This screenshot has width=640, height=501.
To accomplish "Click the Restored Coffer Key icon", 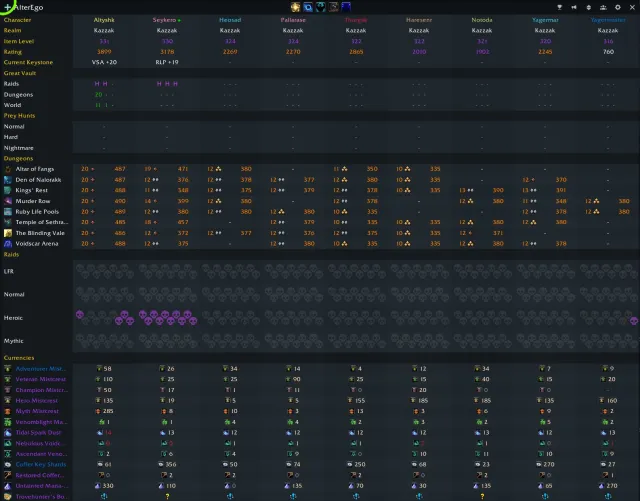I will click(x=8, y=475).
